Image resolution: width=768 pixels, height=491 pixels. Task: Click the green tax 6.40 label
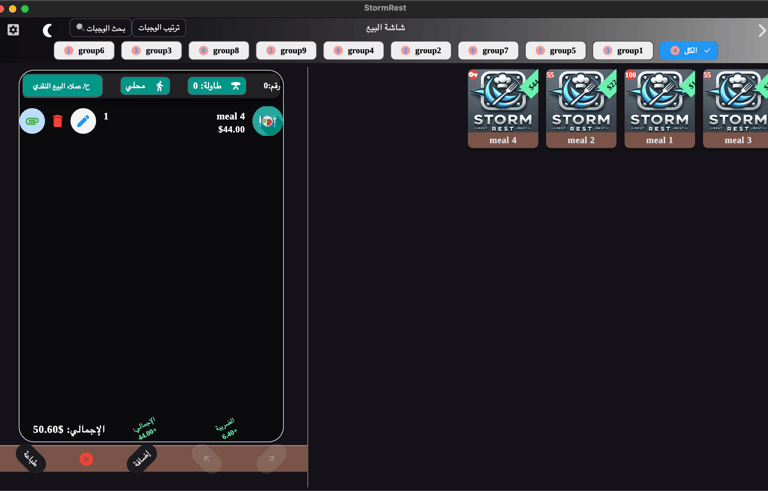click(226, 429)
